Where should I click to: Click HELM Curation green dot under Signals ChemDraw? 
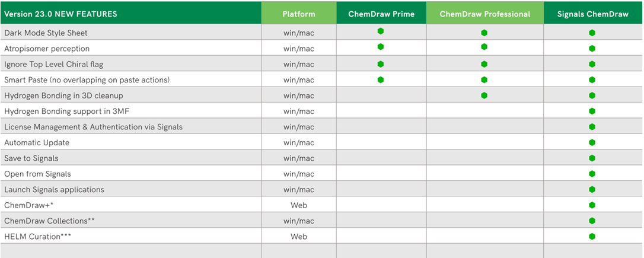[x=592, y=236]
